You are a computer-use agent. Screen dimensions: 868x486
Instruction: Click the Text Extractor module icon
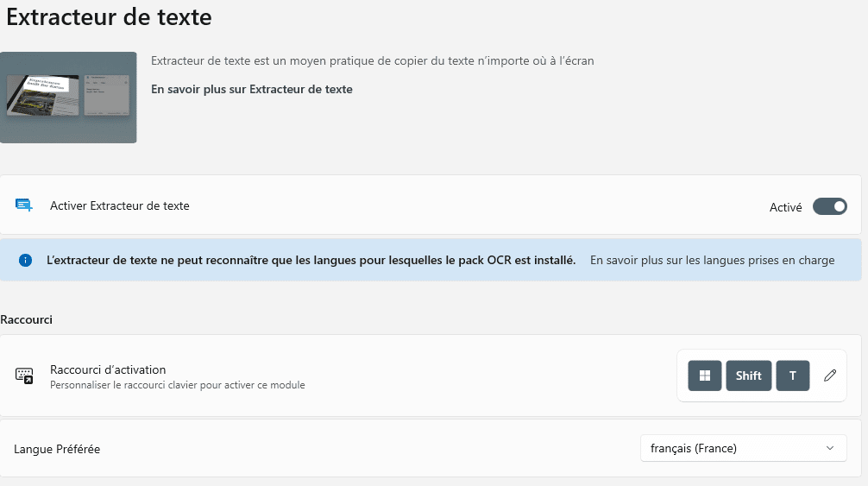coord(24,205)
